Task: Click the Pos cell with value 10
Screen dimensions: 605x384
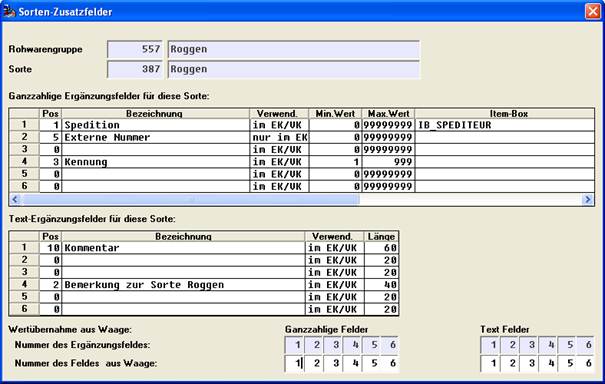Action: pyautogui.click(x=50, y=248)
